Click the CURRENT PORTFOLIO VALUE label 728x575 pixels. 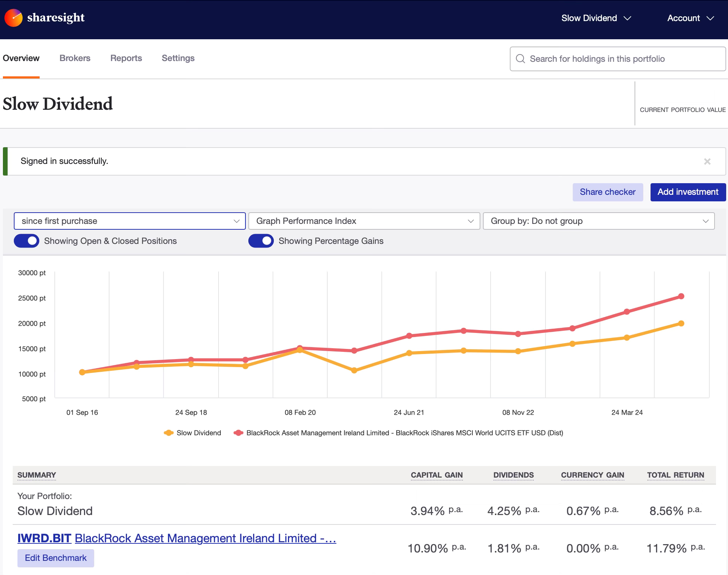click(x=683, y=110)
